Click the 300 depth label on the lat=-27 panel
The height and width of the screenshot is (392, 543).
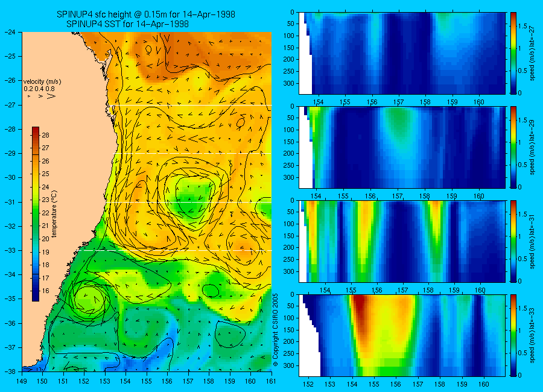tap(288, 83)
